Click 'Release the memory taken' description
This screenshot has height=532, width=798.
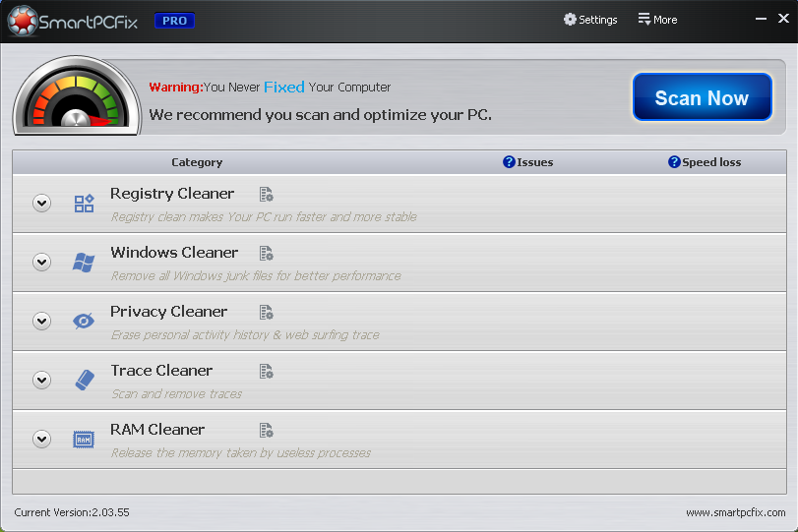click(x=241, y=453)
